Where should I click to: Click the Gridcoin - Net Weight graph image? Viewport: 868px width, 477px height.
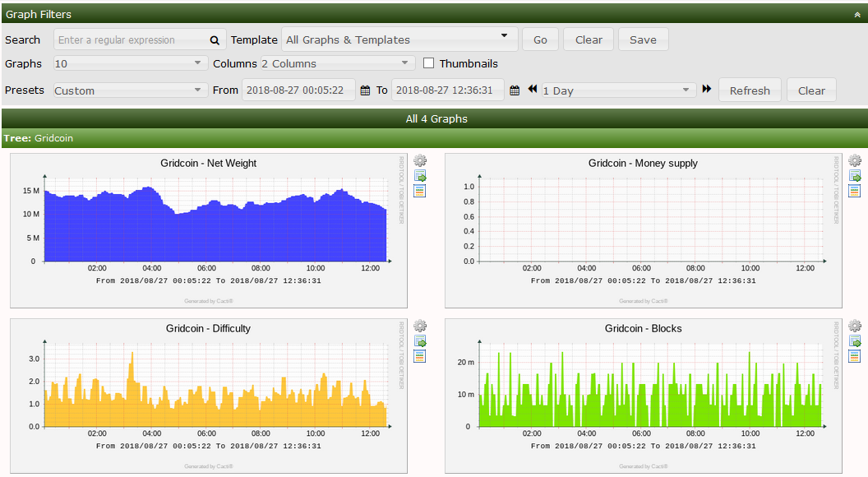click(209, 230)
